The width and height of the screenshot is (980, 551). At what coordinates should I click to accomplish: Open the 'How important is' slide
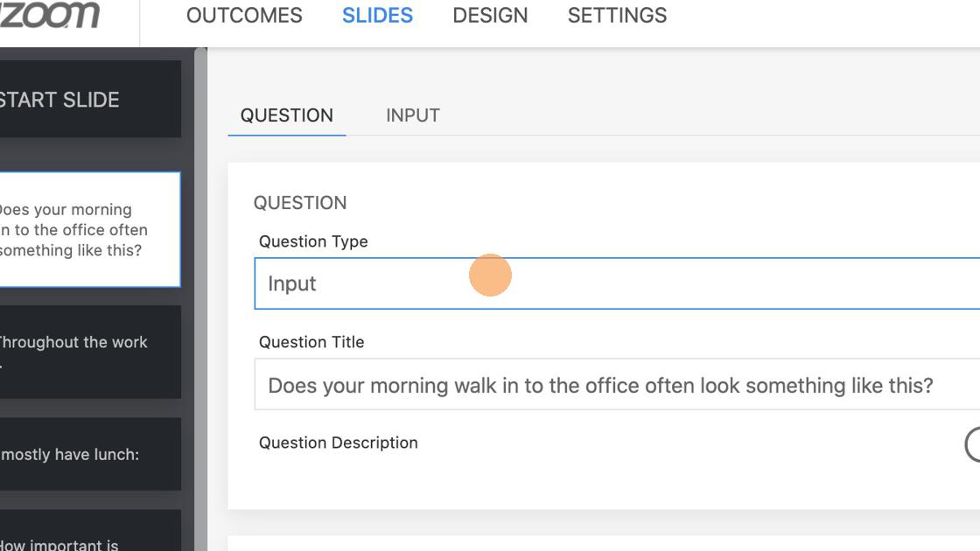click(x=87, y=535)
